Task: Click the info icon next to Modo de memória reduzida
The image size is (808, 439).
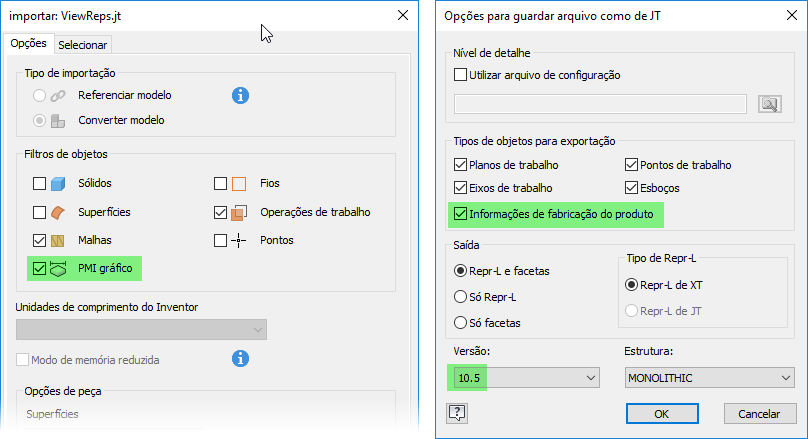Action: [240, 358]
